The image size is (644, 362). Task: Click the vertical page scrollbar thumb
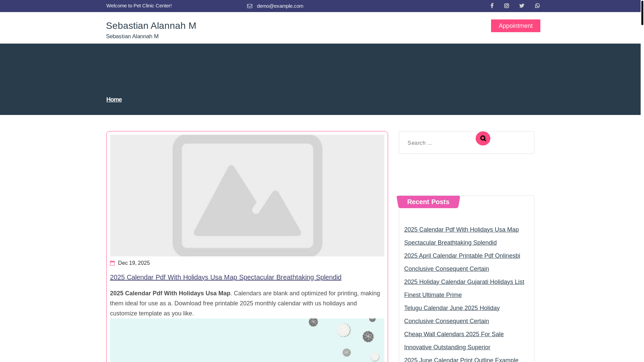pyautogui.click(x=642, y=12)
